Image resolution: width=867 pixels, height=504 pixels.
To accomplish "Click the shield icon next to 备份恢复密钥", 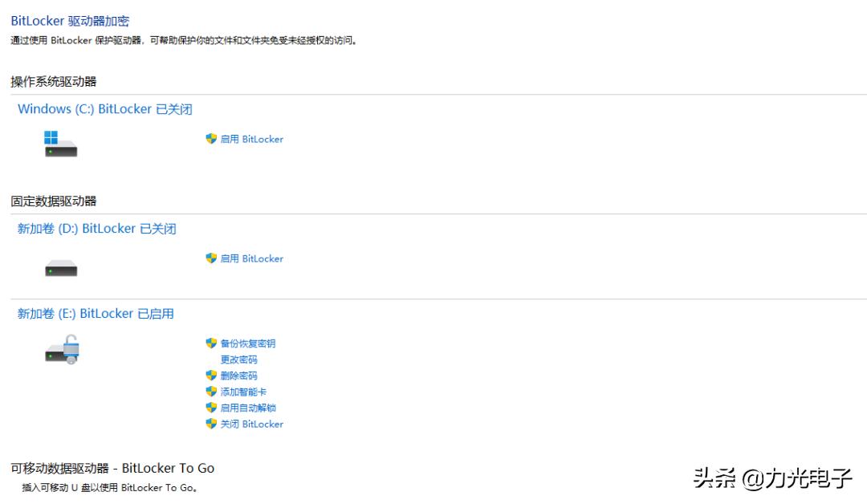I will pyautogui.click(x=210, y=343).
